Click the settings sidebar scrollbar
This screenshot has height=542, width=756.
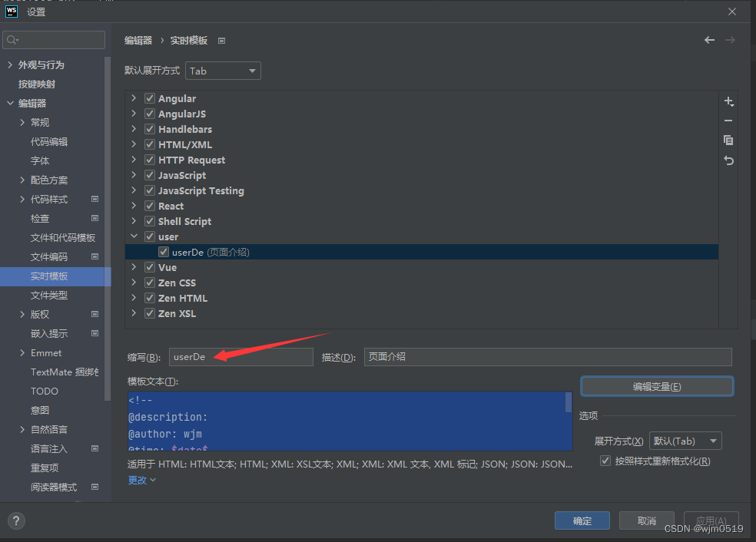[x=107, y=228]
